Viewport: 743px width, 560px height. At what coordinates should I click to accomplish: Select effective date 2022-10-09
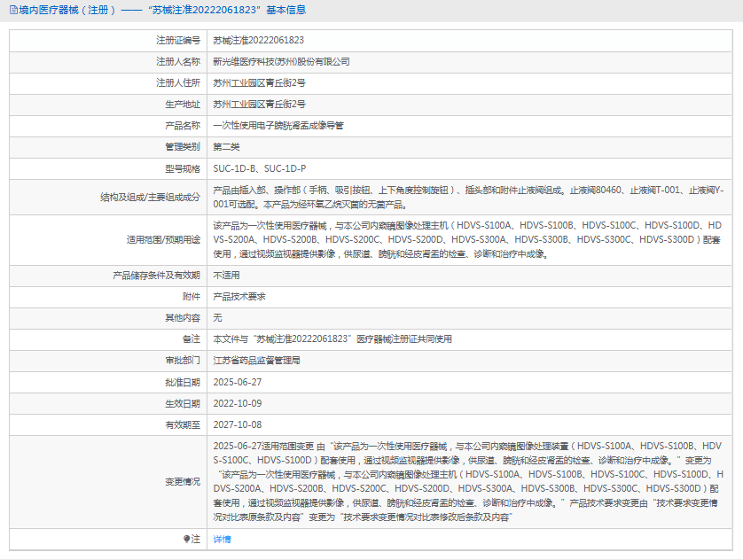(238, 403)
